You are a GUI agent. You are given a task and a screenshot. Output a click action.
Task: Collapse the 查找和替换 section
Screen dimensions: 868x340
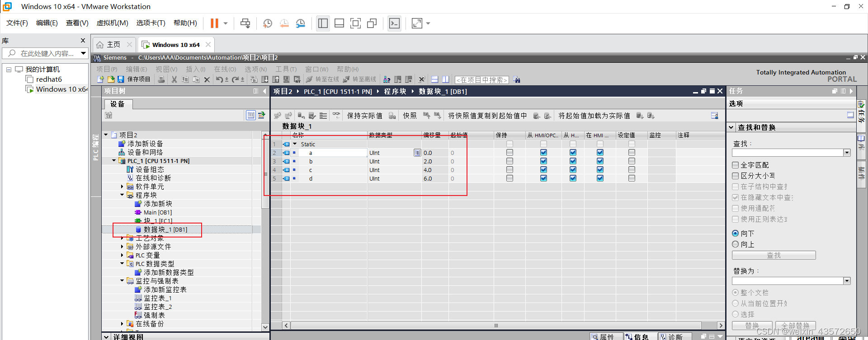[x=731, y=127]
